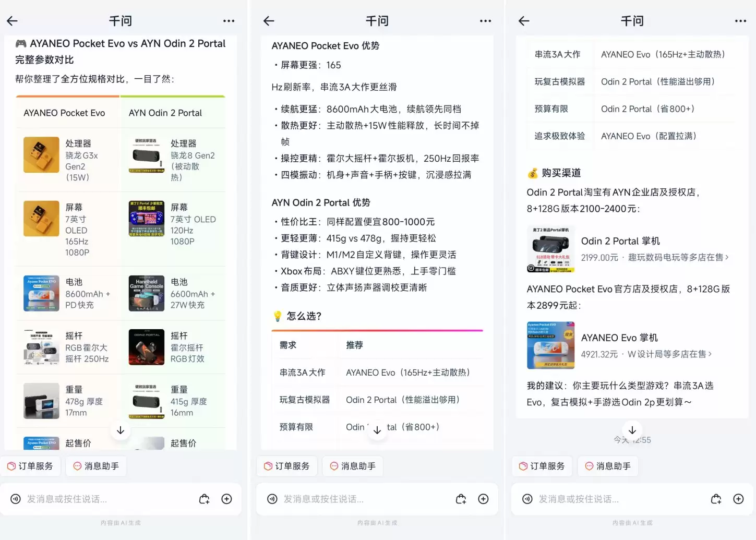Viewport: 756px width, 540px height.
Task: Open the shopping bag icon on right screen
Action: (x=716, y=499)
